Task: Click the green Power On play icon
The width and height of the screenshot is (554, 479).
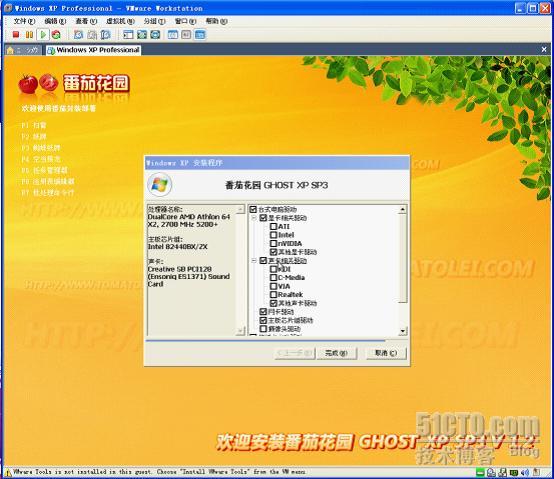Action: 43,35
